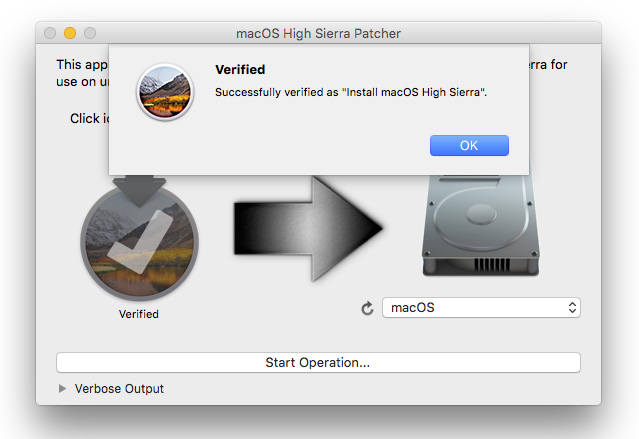Open the macOS target volume dropdown
This screenshot has width=639, height=439.
pyautogui.click(x=481, y=308)
